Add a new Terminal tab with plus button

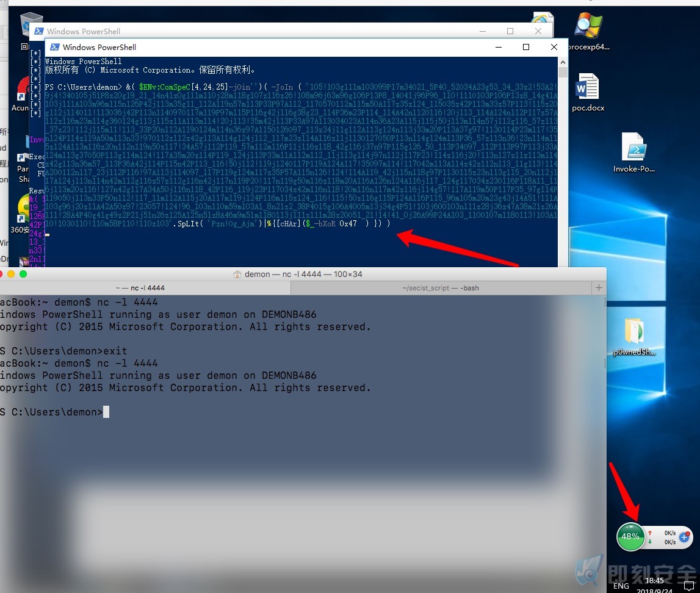click(x=599, y=288)
